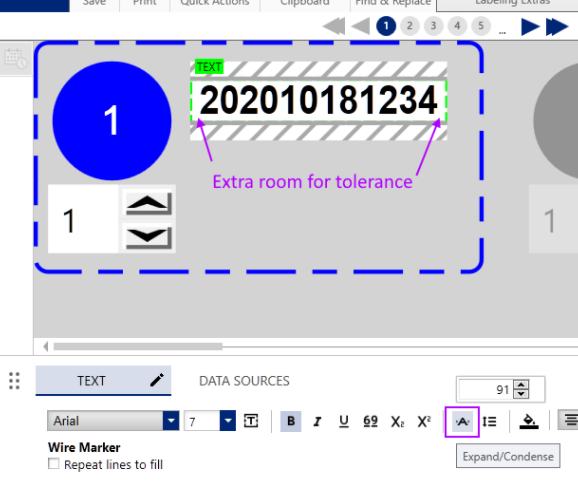The height and width of the screenshot is (484, 578).
Task: Click the text alignment icon
Action: pyautogui.click(x=569, y=421)
